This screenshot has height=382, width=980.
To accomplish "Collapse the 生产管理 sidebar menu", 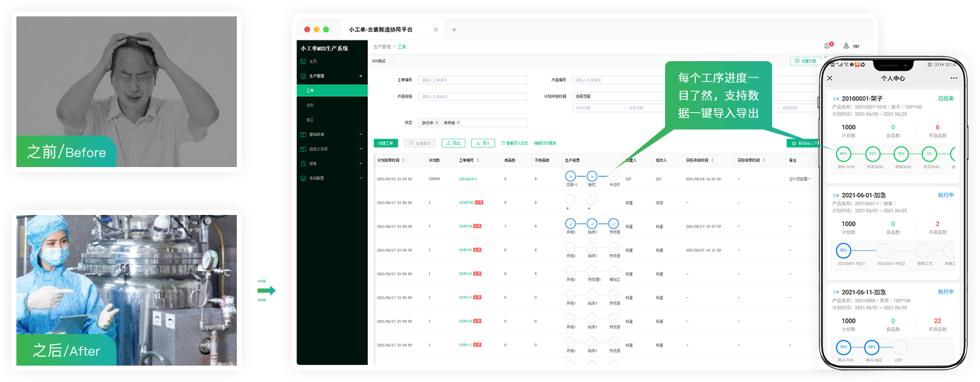I will coord(361,76).
